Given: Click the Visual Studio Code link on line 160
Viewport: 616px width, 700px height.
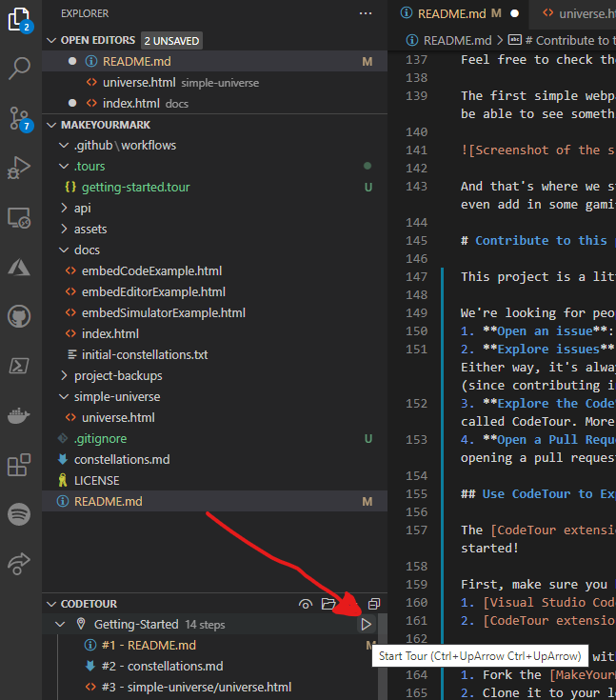Looking at the screenshot, I should coord(549,603).
